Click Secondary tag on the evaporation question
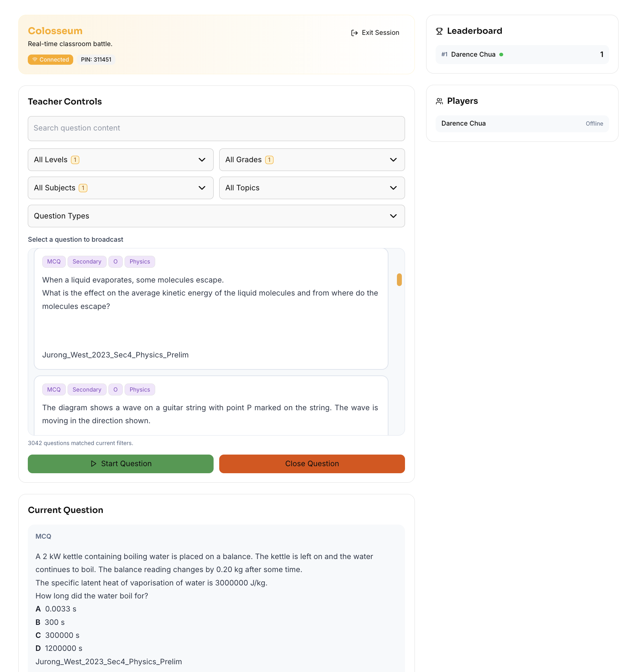The height and width of the screenshot is (672, 639). pos(87,261)
